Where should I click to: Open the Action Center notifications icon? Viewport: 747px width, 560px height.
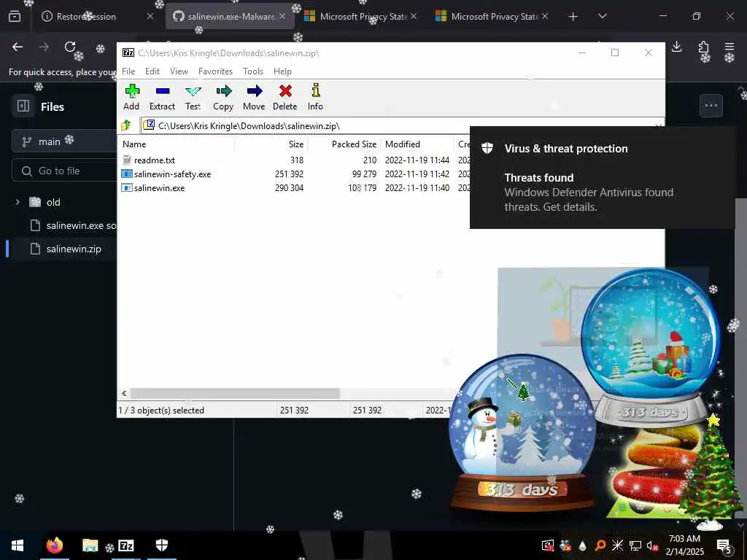click(x=724, y=545)
